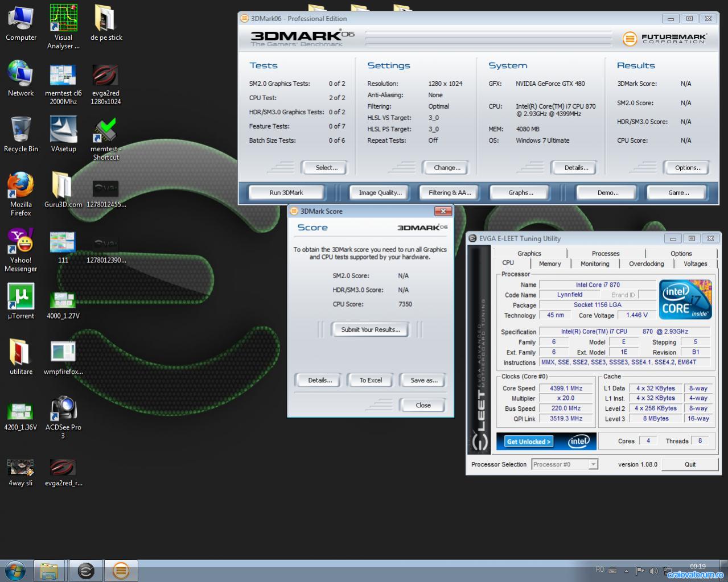Switch to the Monitoring tab
Image resolution: width=728 pixels, height=582 pixels.
pos(595,263)
